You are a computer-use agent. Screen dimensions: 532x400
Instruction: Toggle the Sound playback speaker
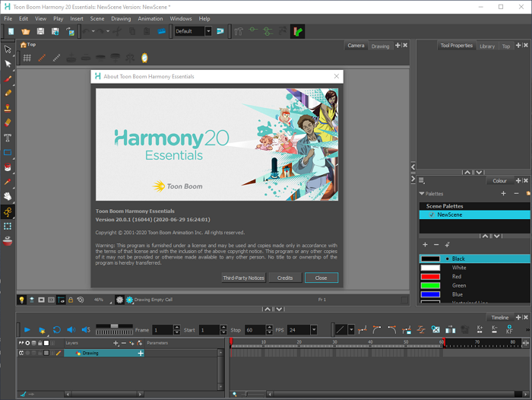pos(71,330)
